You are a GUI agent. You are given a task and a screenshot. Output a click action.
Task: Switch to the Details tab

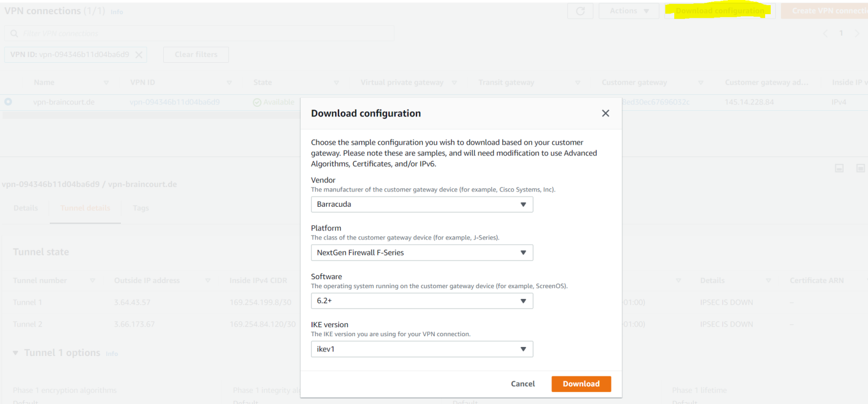25,208
